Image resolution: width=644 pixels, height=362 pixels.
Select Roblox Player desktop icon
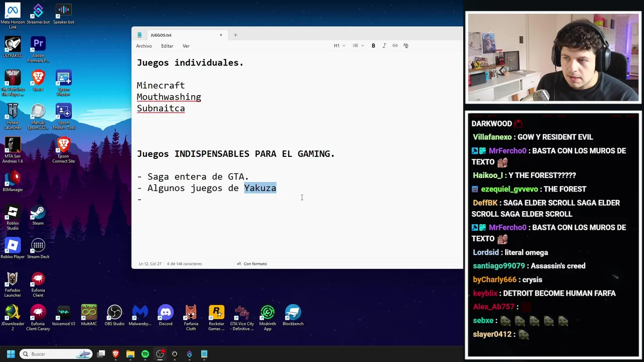point(13,248)
